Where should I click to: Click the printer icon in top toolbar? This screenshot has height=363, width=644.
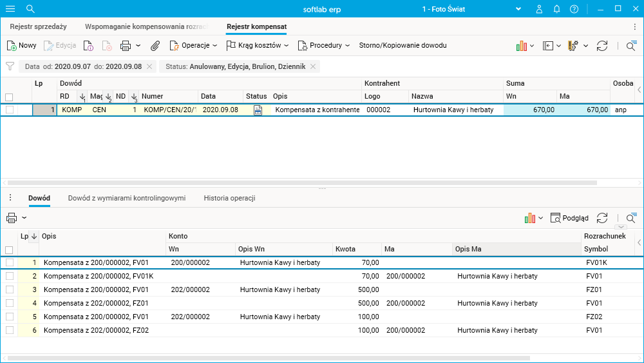pyautogui.click(x=126, y=46)
